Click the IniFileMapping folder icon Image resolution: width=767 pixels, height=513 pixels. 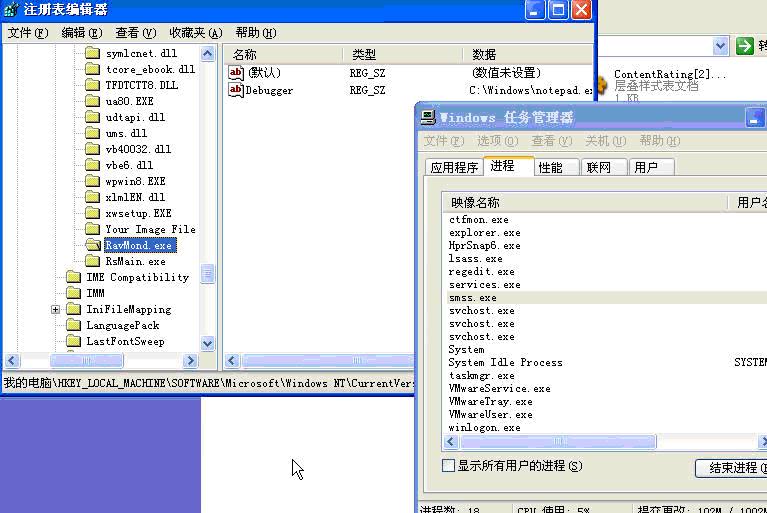(x=73, y=309)
